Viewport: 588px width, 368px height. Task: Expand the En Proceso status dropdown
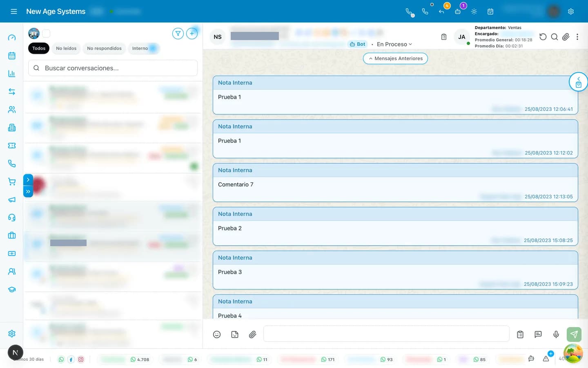point(394,44)
